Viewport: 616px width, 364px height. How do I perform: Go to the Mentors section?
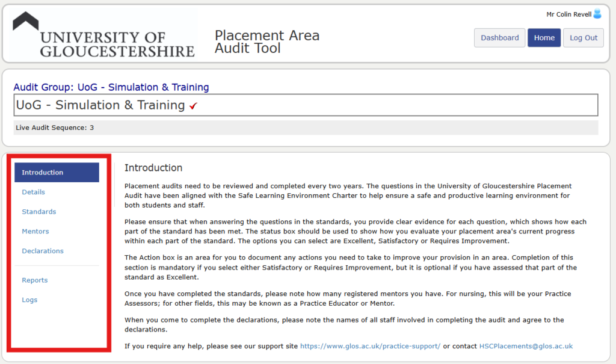35,231
